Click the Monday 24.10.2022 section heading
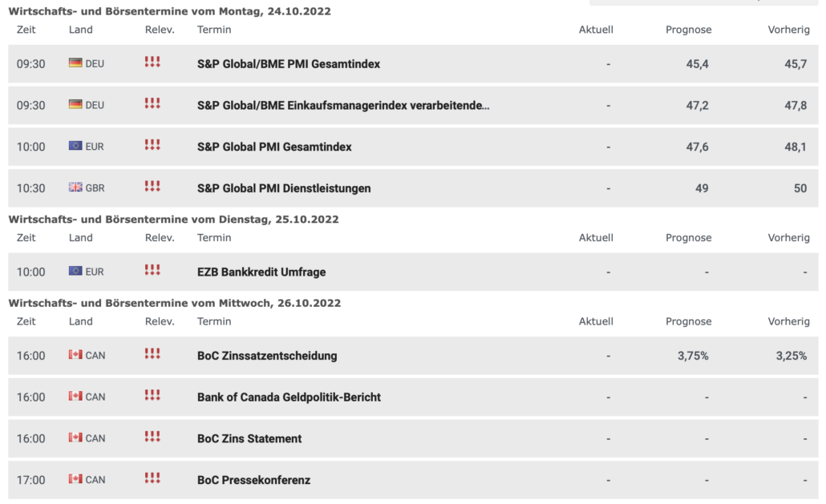 click(x=169, y=11)
